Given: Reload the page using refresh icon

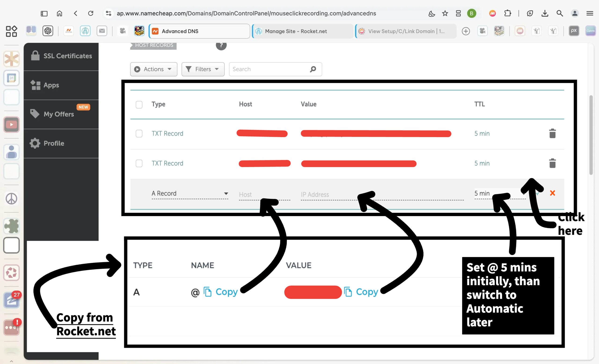Looking at the screenshot, I should 91,13.
